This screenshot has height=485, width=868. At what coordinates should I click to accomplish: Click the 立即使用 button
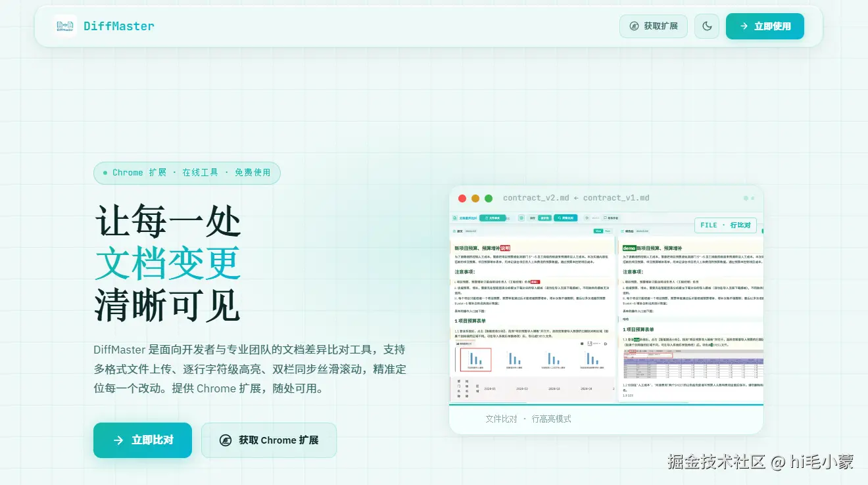[x=765, y=26]
